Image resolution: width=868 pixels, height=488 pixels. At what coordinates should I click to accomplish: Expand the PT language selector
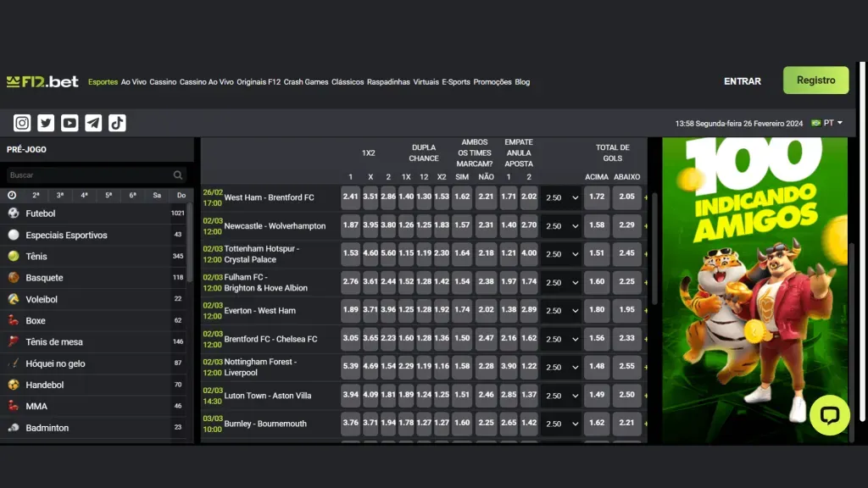point(827,123)
